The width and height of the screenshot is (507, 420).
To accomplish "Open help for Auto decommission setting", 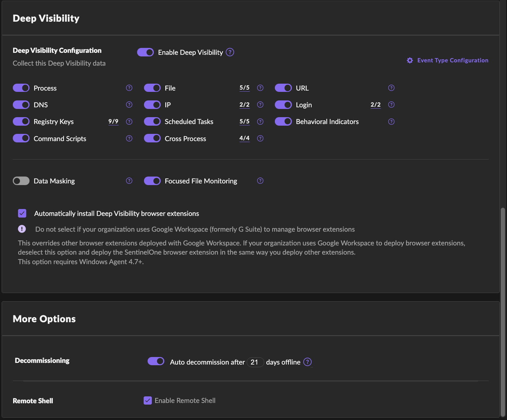I will (307, 362).
